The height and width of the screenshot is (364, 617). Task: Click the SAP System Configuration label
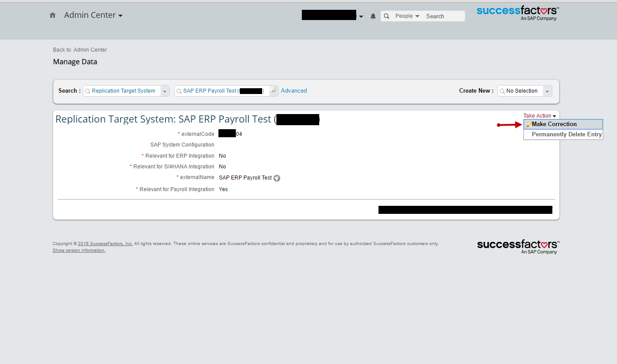[x=182, y=145]
